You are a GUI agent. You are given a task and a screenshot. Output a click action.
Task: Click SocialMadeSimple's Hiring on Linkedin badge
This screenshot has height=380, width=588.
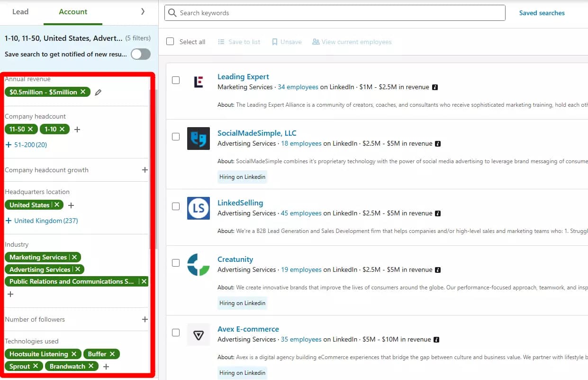pos(243,177)
